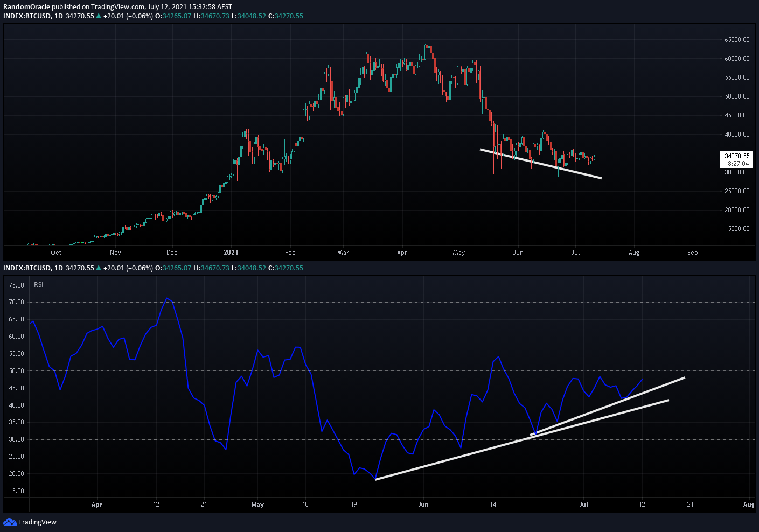Click the countdown timer 18:27:04 on price axis
This screenshot has height=532, width=759.
[x=737, y=164]
